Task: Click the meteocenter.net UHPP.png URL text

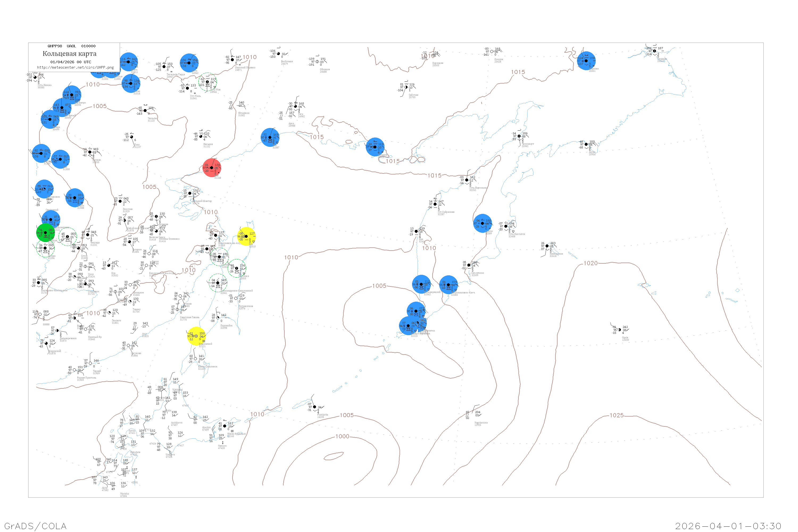Action: 75,68
